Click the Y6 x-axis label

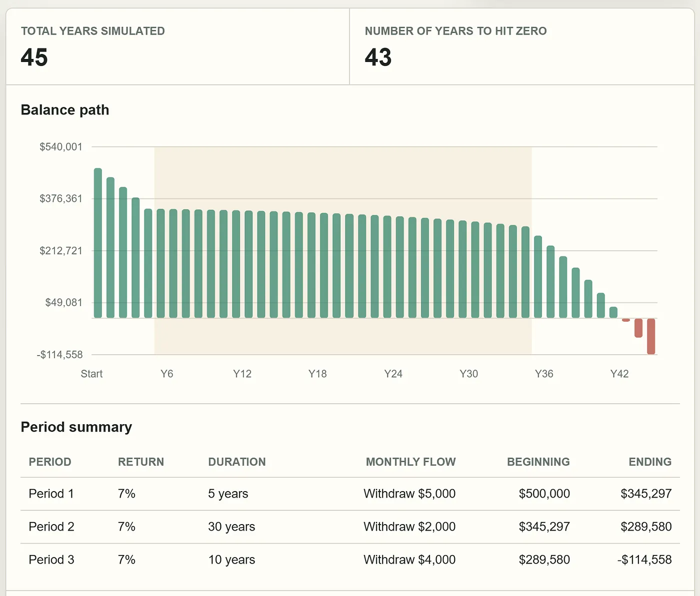pyautogui.click(x=167, y=374)
